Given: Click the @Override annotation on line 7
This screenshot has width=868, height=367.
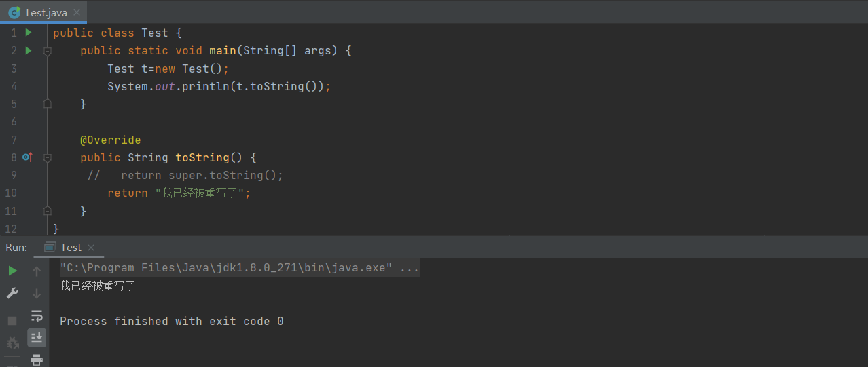Looking at the screenshot, I should pos(111,140).
